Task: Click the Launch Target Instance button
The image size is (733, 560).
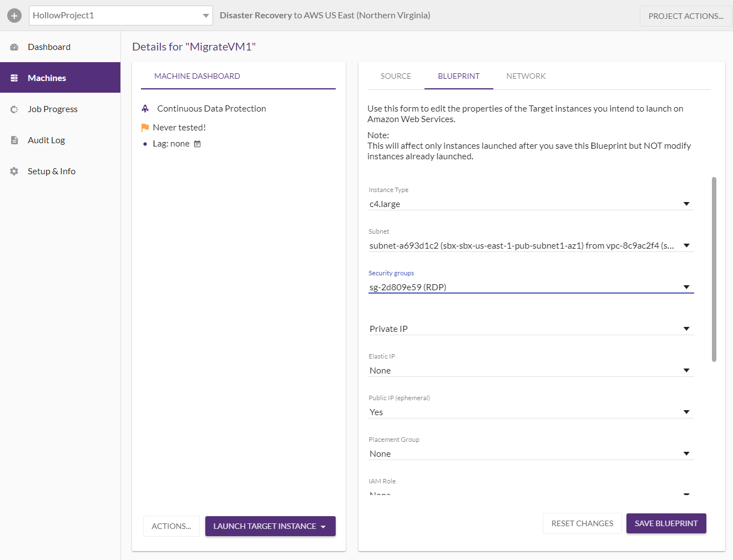Action: [x=270, y=526]
